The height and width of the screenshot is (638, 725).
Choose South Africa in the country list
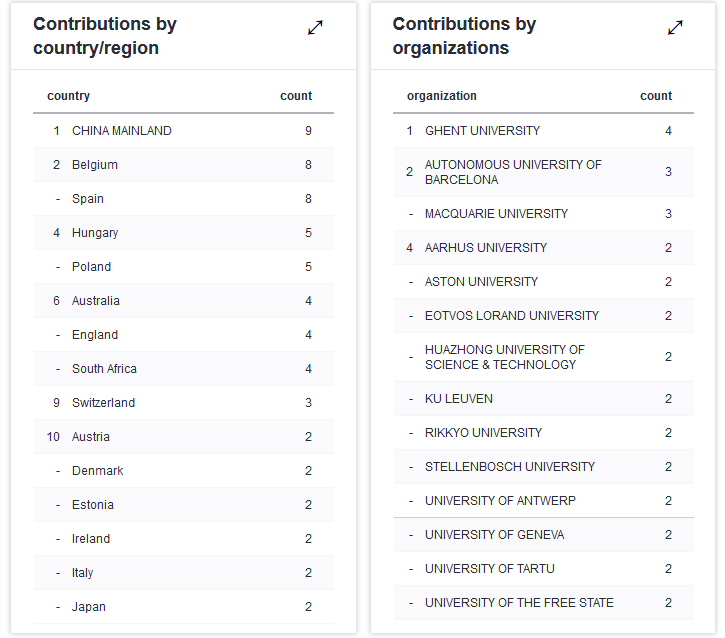click(104, 369)
